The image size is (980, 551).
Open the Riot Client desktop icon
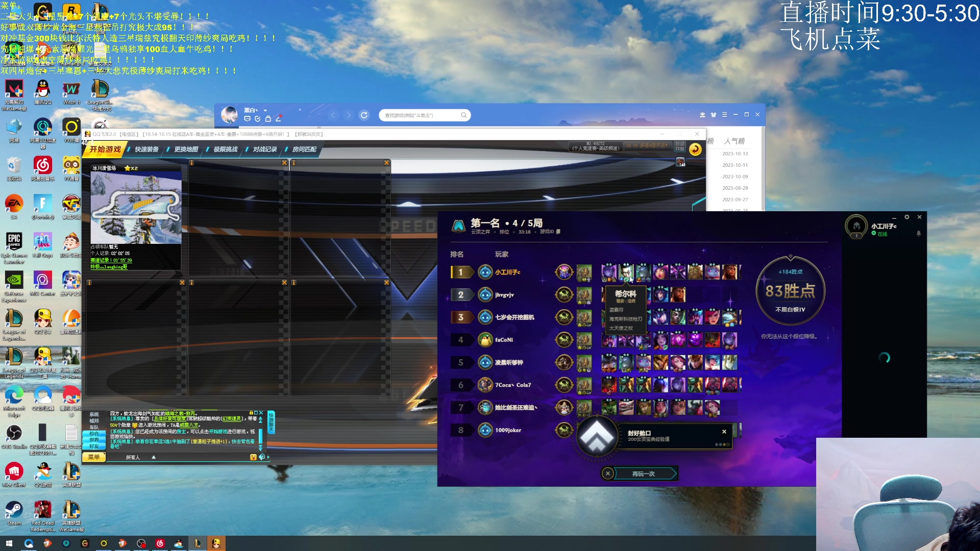pos(14,475)
